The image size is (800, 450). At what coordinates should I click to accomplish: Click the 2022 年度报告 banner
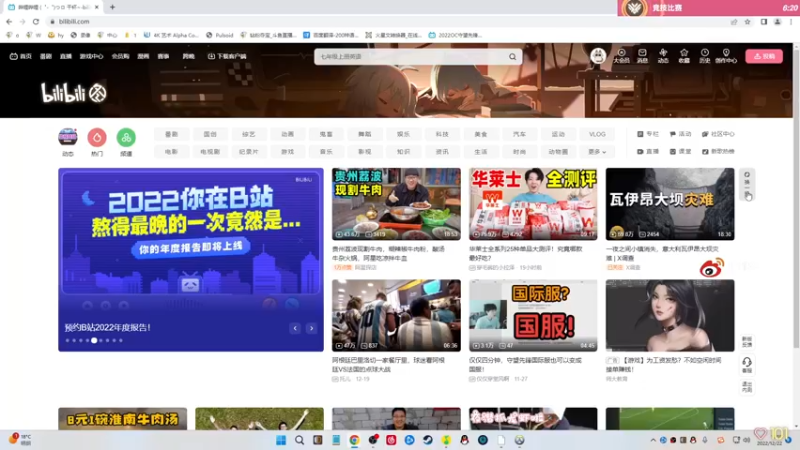[191, 260]
